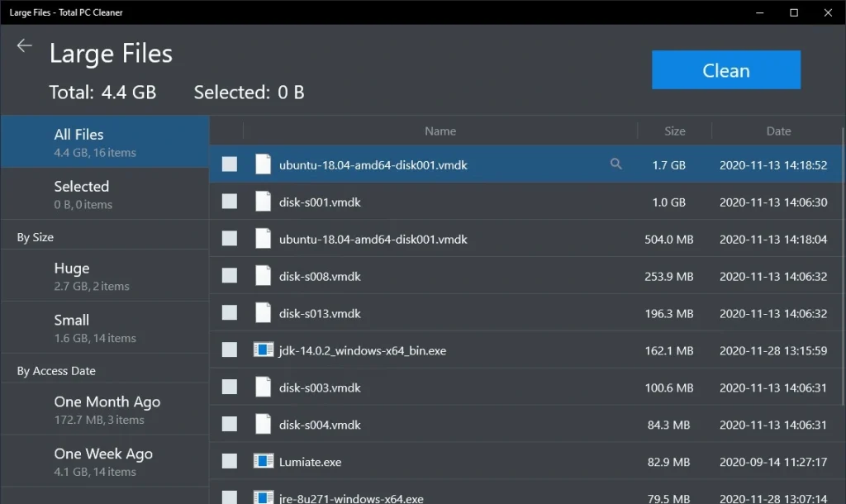
Task: Tick the checkbox for disk-s004.vmdk
Action: coord(230,424)
